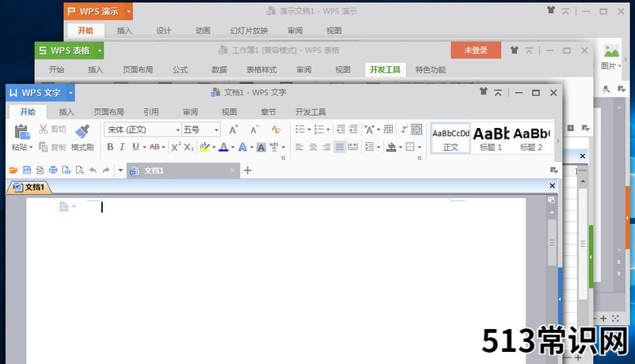Click the distributed alignment icon
This screenshot has width=635, height=364.
pyautogui.click(x=353, y=147)
